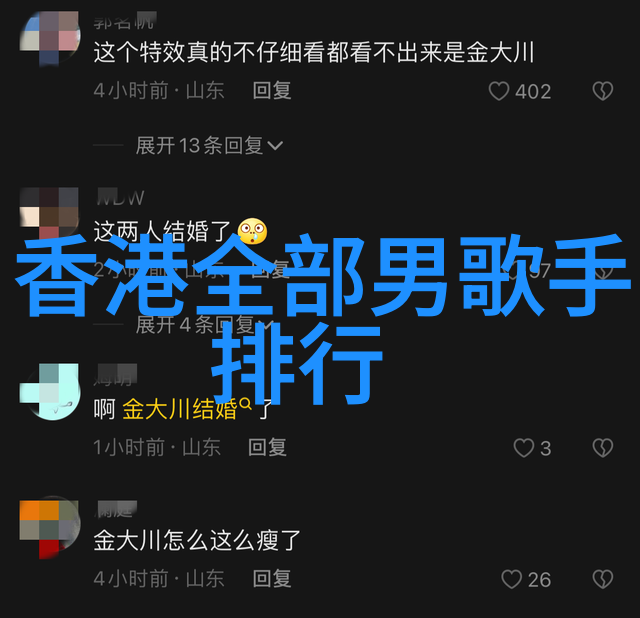Tap the shocked emoji in 这两人结婚了 comment
The width and height of the screenshot is (640, 618).
[x=253, y=231]
